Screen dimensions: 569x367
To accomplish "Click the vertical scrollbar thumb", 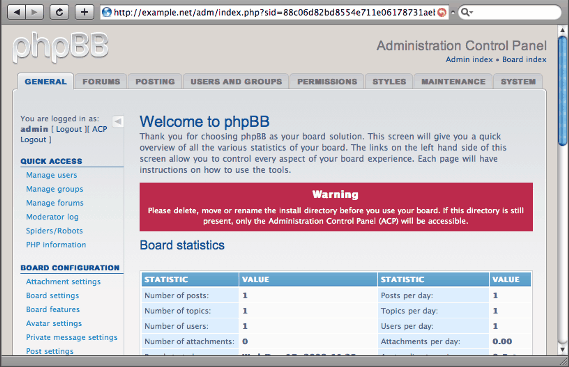I will pos(563,91).
